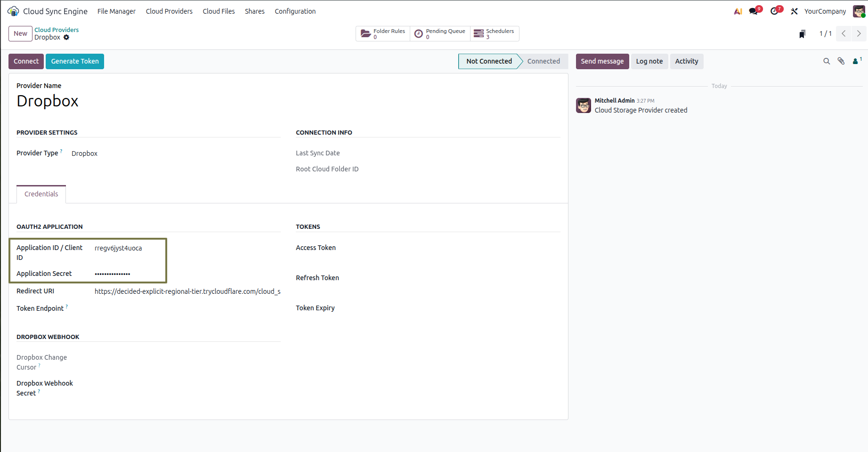The height and width of the screenshot is (452, 868).
Task: Open the Configuration menu
Action: coord(295,11)
